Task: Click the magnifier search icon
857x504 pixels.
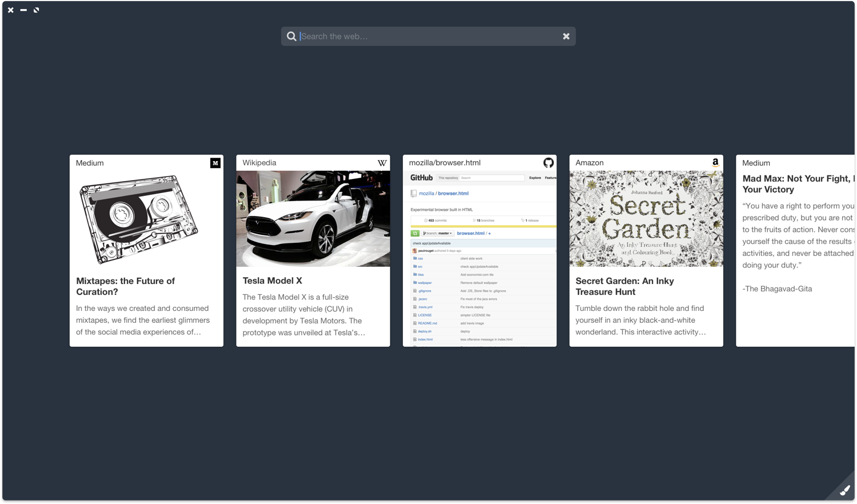Action: tap(291, 37)
